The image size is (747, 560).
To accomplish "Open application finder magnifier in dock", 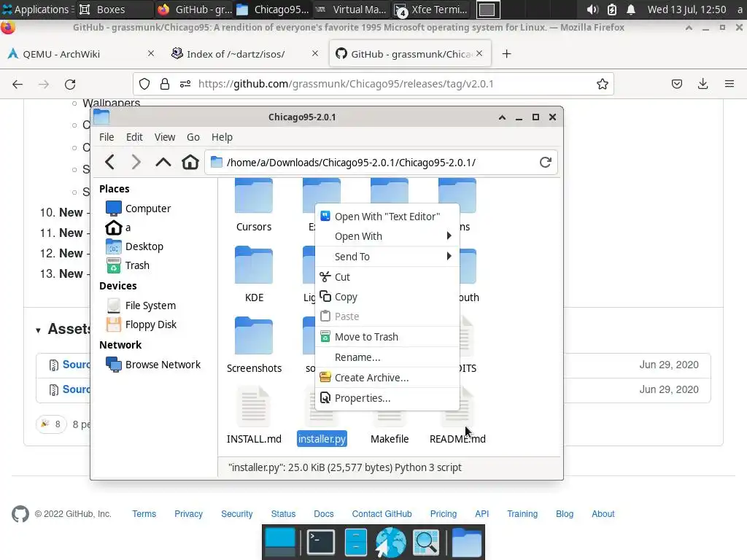I will tap(425, 542).
